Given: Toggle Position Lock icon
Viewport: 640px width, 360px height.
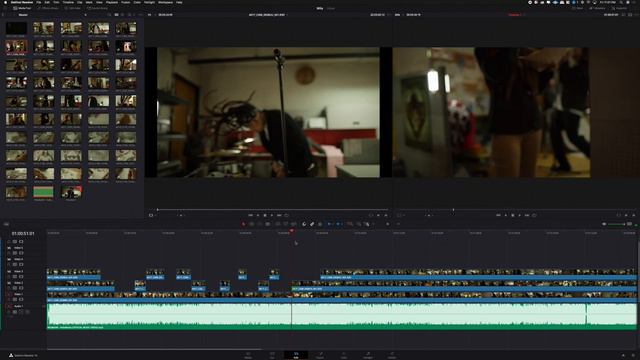Looking at the screenshot, I should 320,224.
